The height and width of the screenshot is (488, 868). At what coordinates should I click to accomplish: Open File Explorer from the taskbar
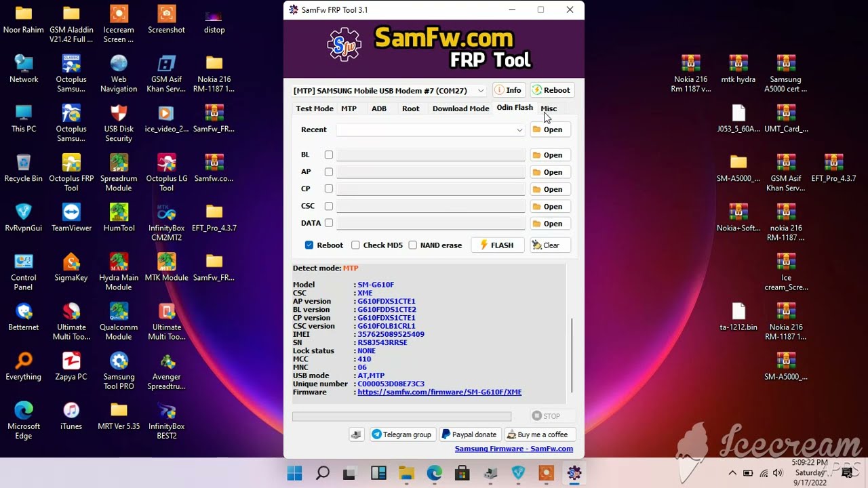click(406, 473)
